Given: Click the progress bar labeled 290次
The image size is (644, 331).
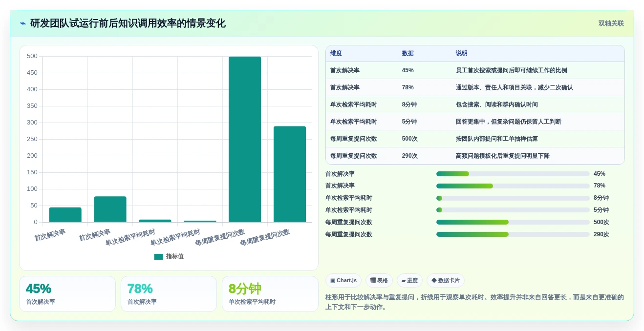Looking at the screenshot, I should coord(513,234).
